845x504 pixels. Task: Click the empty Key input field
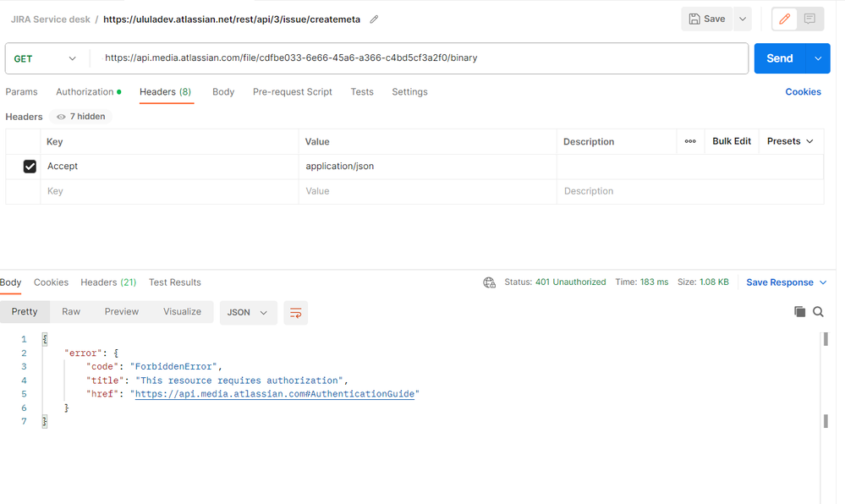[170, 191]
